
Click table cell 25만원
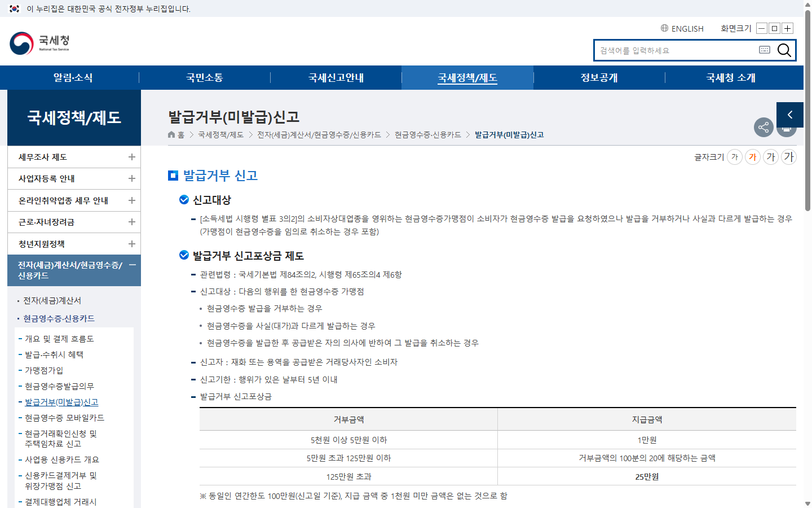click(647, 476)
